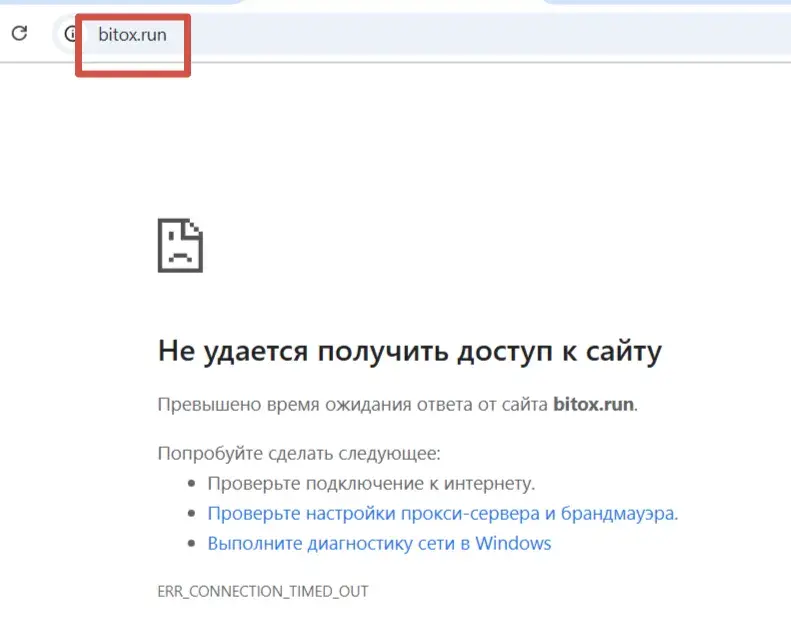Viewport: 791px width, 634px height.
Task: Click the sad page error icon
Action: point(181,246)
